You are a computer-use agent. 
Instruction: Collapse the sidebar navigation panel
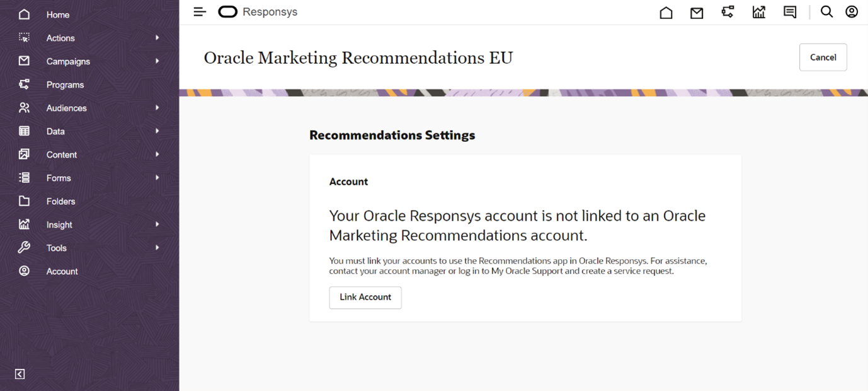20,374
